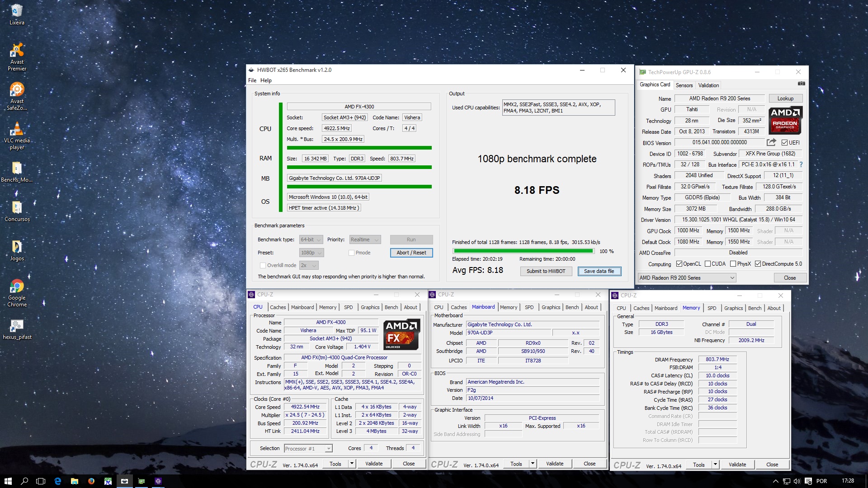The height and width of the screenshot is (488, 868).
Task: Open the Lixeira recycle bin desktop icon
Action: (17, 14)
